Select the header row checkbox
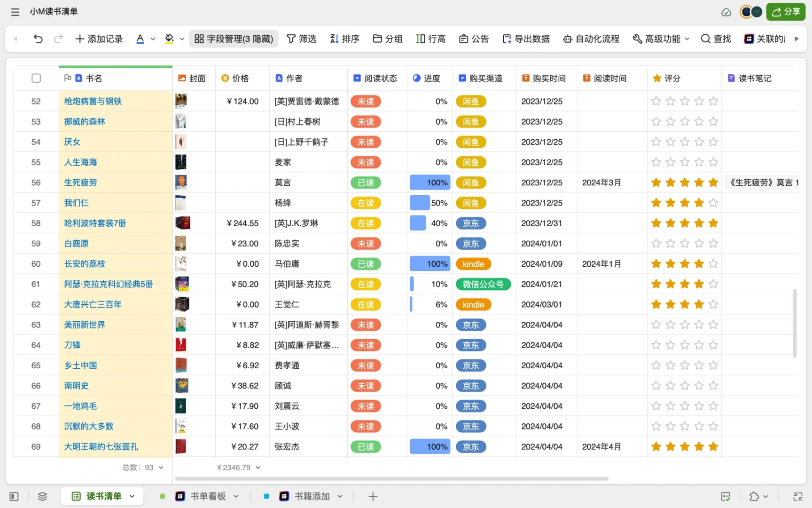This screenshot has width=812, height=508. 36,78
